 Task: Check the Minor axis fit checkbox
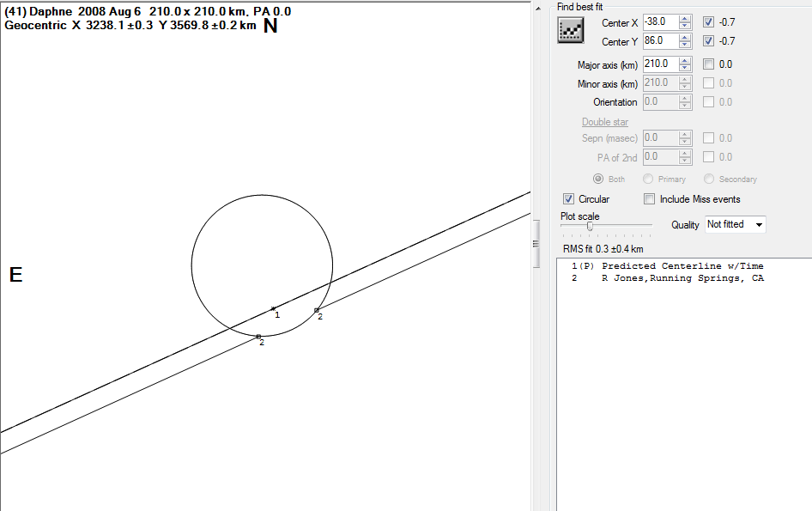[708, 83]
